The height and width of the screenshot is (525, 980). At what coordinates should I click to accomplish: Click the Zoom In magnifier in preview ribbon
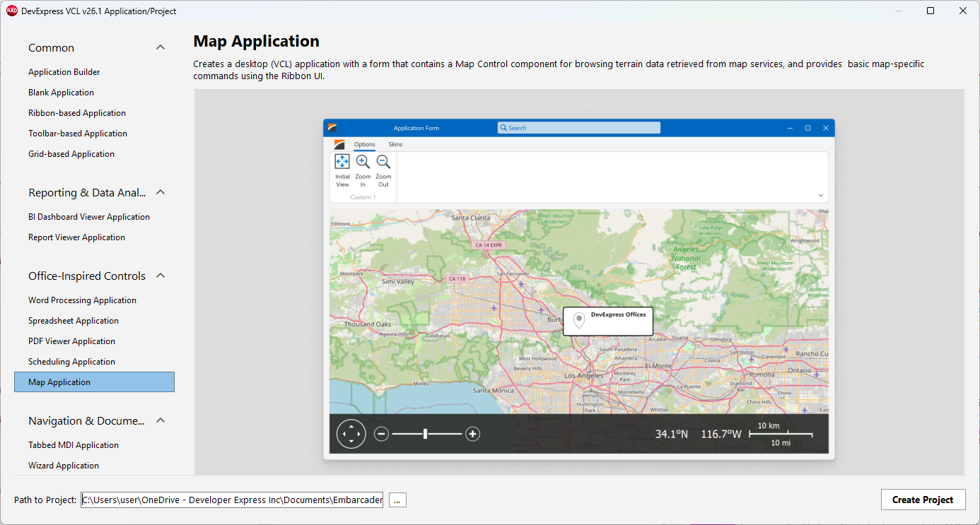(363, 162)
